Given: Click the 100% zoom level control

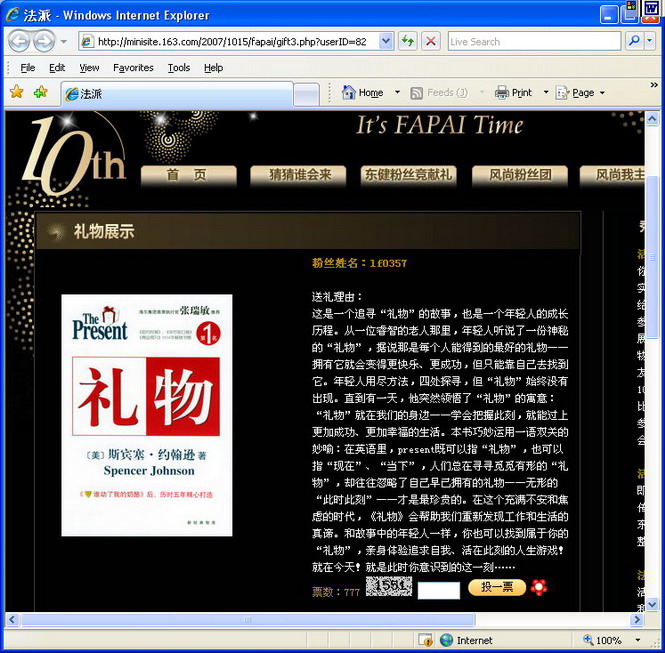Looking at the screenshot, I should (603, 640).
